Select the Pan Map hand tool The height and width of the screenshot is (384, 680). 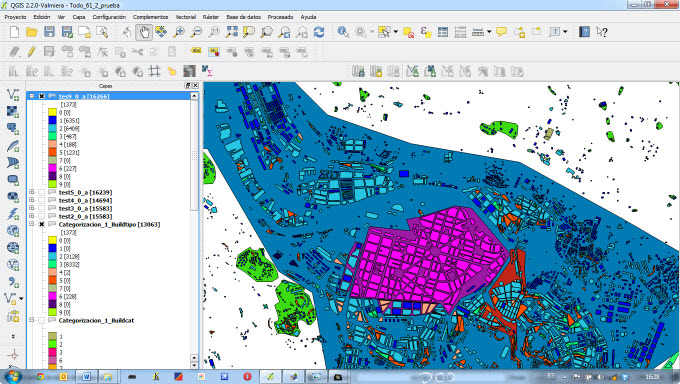coord(144,32)
